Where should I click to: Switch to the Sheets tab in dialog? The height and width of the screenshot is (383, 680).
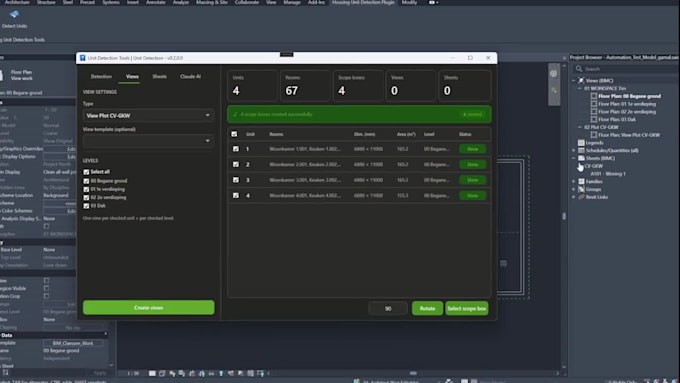coord(159,76)
